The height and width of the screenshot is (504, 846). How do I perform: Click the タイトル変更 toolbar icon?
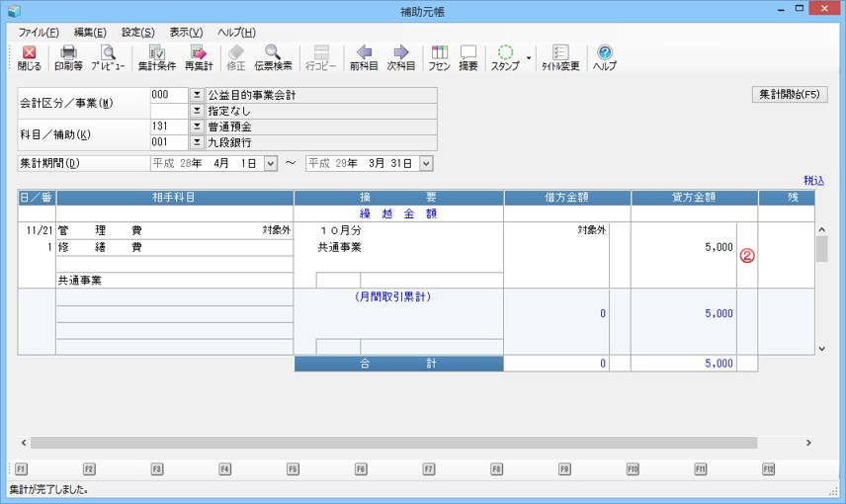560,57
